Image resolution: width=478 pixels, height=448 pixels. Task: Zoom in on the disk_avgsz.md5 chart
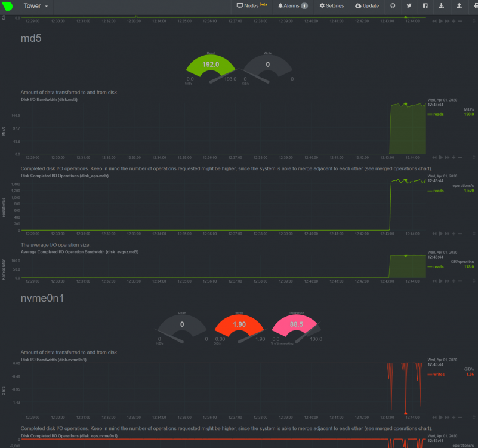click(x=454, y=281)
